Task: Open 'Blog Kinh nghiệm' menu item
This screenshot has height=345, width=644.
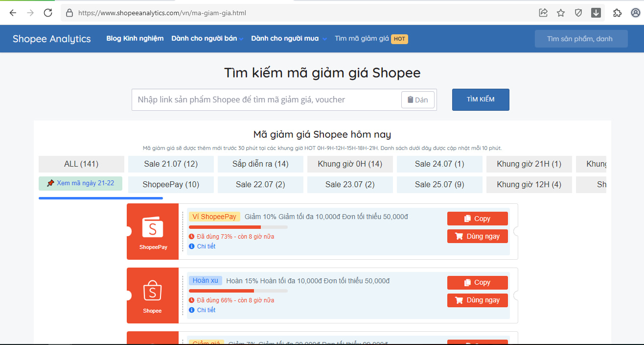Action: tap(135, 39)
